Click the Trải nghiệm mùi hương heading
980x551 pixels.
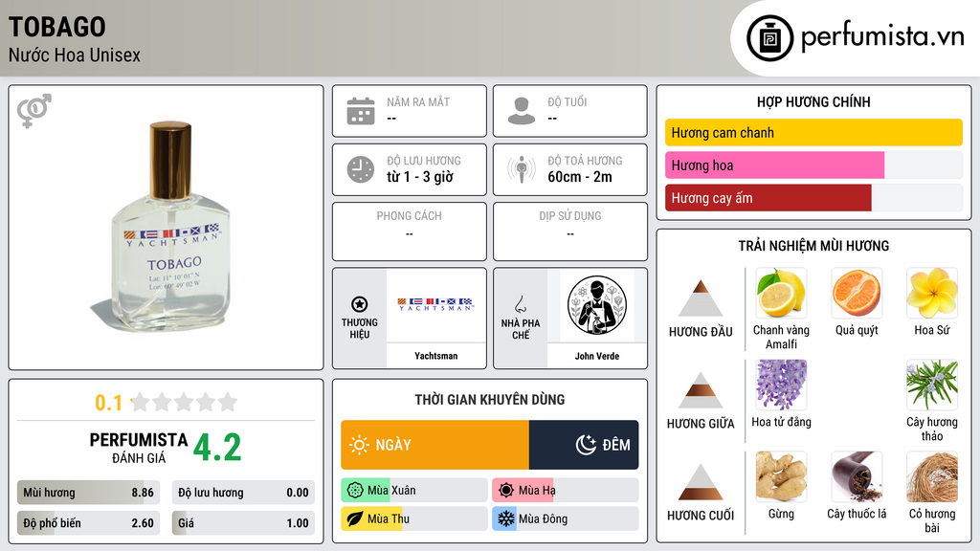[813, 246]
